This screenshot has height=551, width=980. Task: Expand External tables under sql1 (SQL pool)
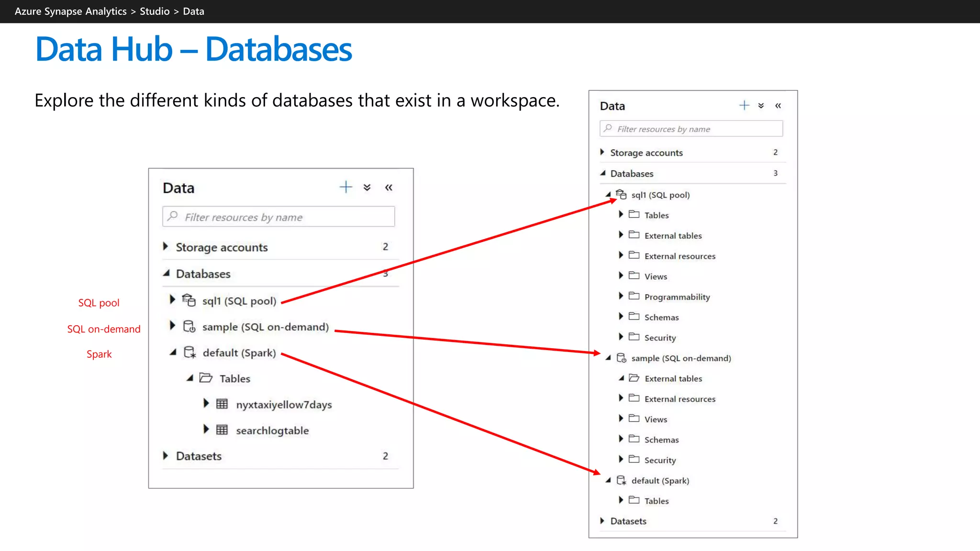tap(621, 234)
